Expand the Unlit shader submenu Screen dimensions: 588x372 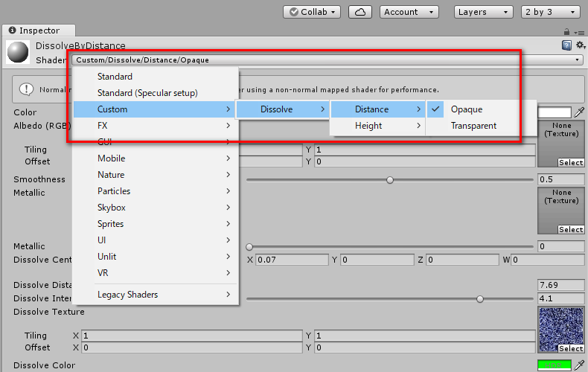156,257
